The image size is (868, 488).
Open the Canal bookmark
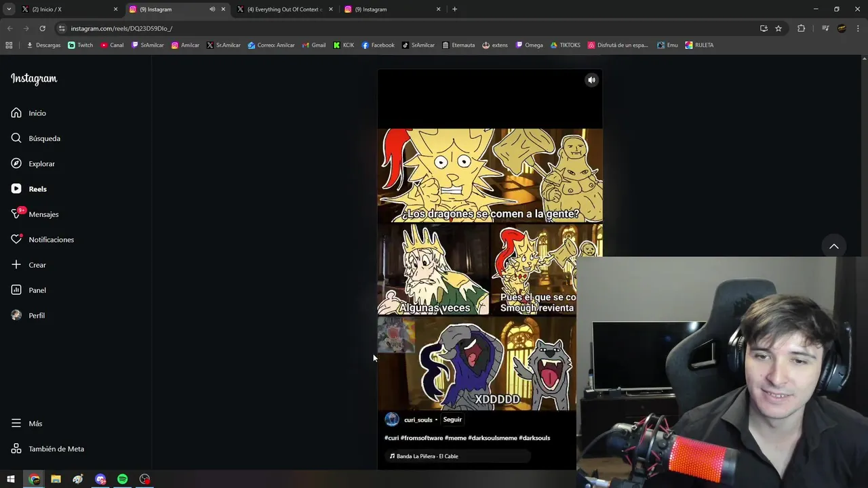click(x=112, y=45)
